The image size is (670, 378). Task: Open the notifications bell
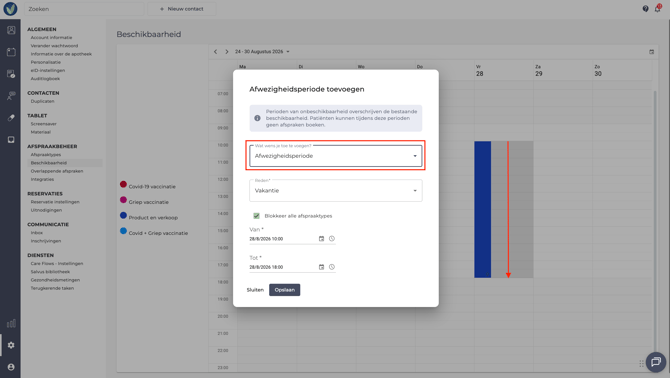click(658, 9)
